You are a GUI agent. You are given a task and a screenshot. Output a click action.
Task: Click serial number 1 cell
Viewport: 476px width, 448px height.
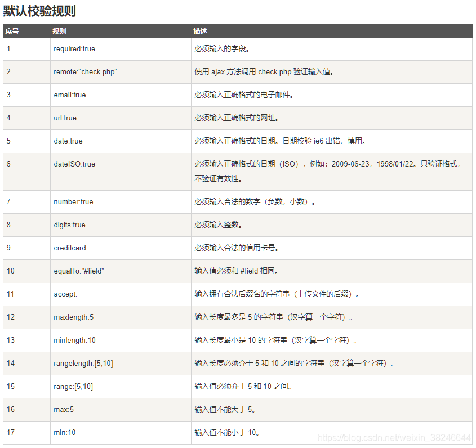(x=26, y=49)
